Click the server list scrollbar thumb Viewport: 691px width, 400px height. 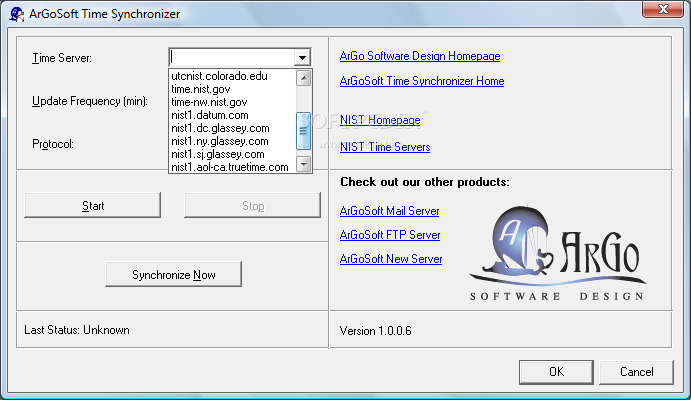(x=304, y=131)
